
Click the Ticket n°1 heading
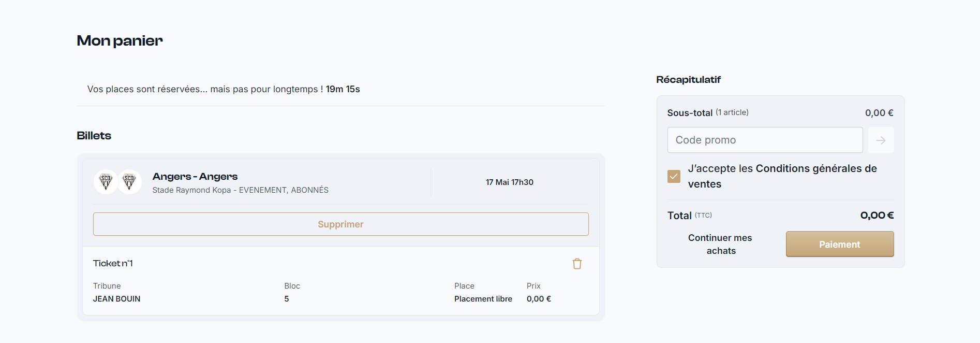click(x=113, y=263)
